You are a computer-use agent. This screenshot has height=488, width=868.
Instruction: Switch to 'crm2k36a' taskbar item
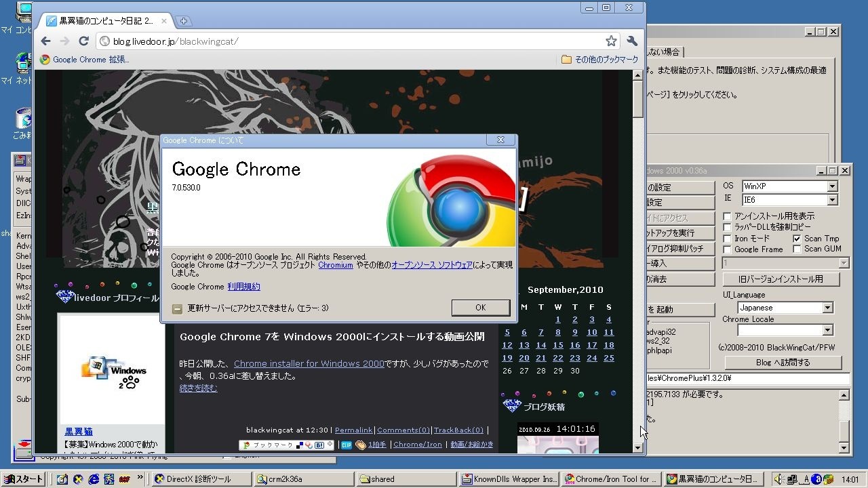[x=305, y=479]
